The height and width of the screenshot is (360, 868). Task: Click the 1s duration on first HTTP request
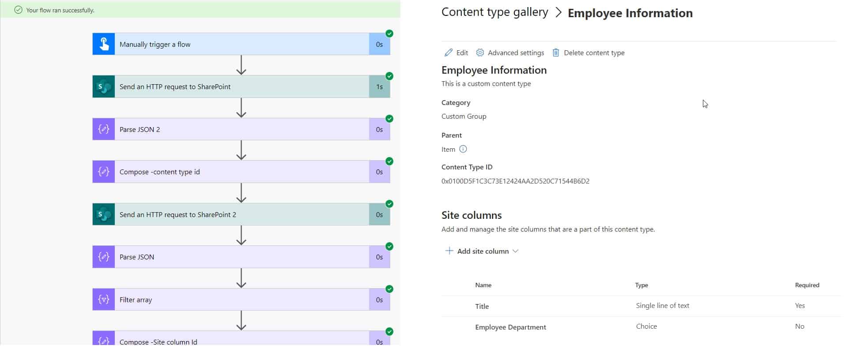pos(379,86)
